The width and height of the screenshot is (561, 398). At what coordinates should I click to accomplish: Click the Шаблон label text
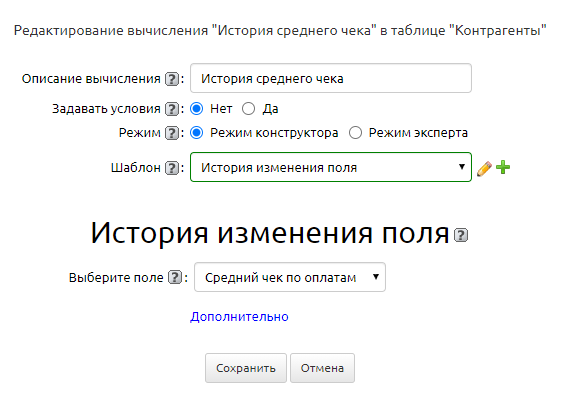click(136, 168)
